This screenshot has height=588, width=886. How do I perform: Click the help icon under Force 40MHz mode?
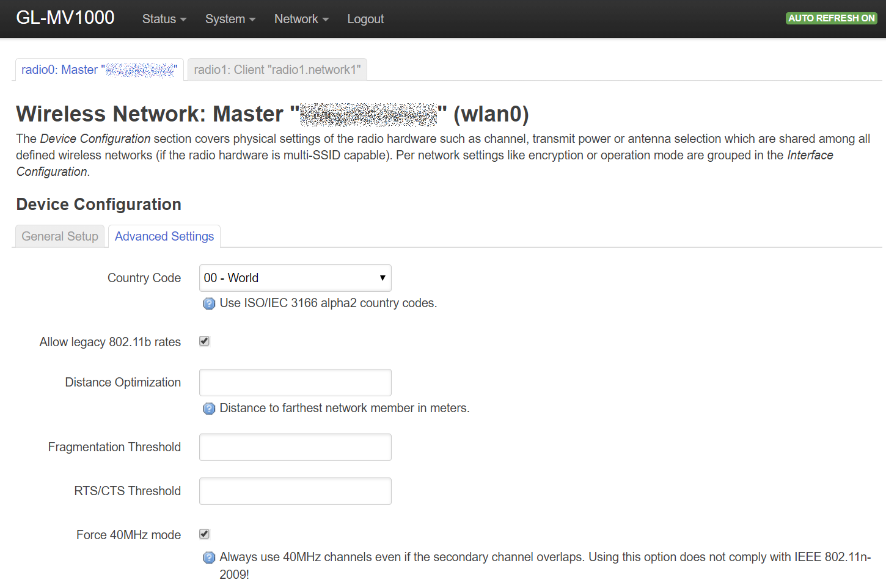209,557
